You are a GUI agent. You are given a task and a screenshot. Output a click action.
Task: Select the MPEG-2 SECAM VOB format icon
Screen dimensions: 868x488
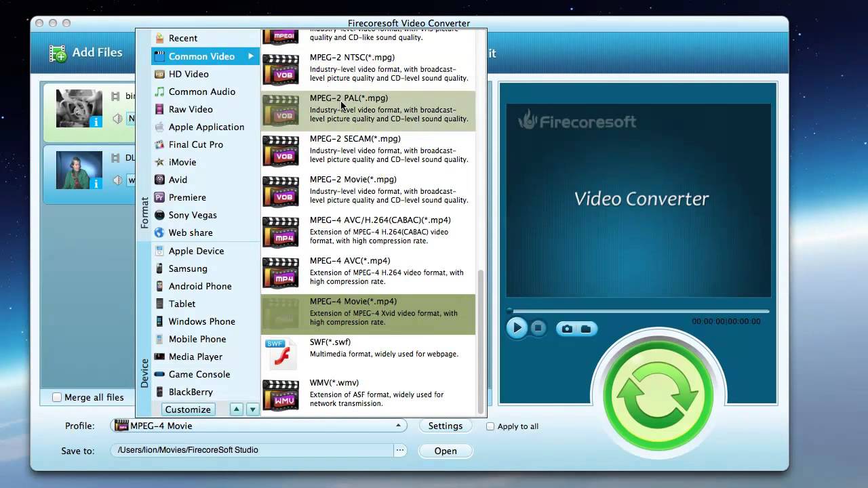click(x=281, y=150)
